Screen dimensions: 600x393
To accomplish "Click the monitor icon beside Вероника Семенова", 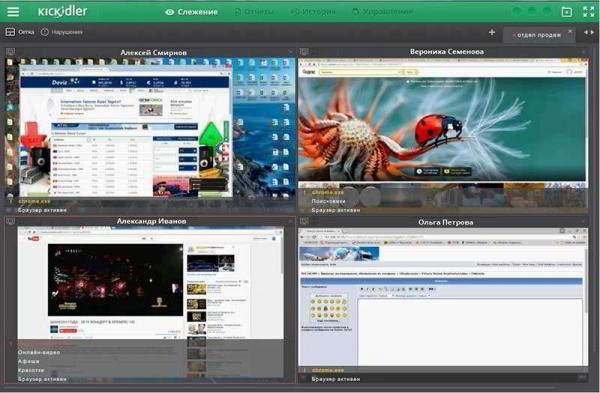I will 304,51.
